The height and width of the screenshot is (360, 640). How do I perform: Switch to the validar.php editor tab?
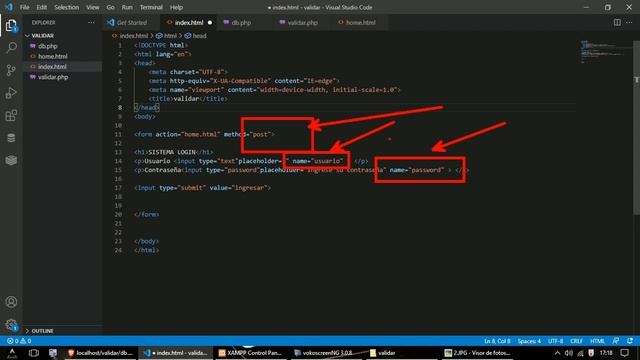[302, 22]
